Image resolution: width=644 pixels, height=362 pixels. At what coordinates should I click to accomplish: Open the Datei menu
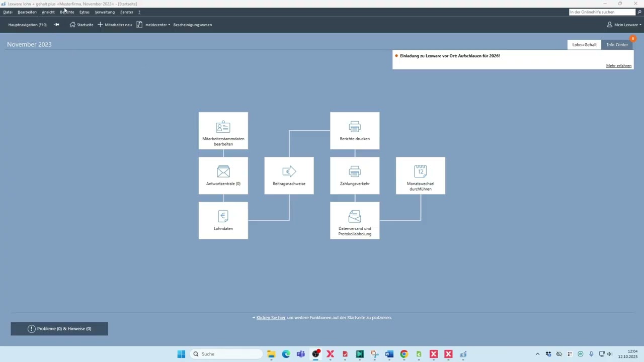(x=8, y=12)
